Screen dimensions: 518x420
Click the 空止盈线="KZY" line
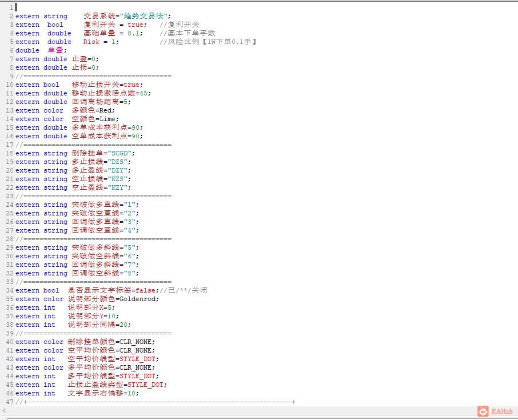[73, 187]
